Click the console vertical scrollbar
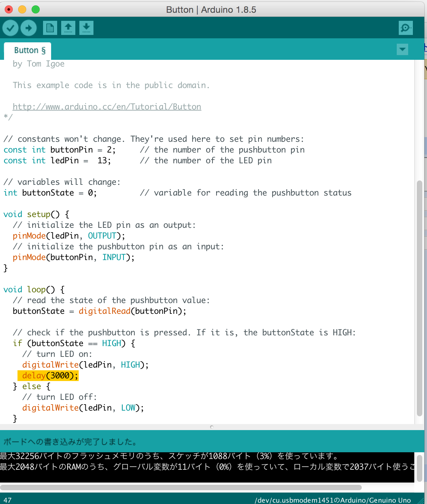Image resolution: width=427 pixels, height=504 pixels. (419, 468)
